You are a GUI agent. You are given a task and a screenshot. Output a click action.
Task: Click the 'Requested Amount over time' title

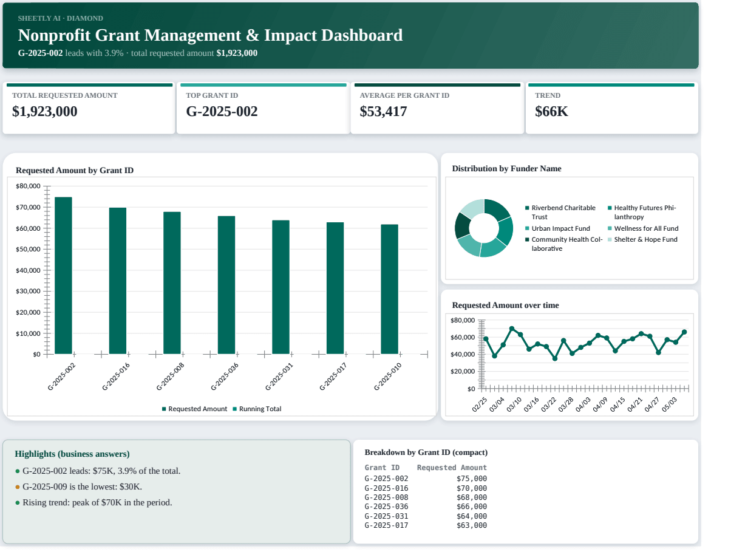505,306
